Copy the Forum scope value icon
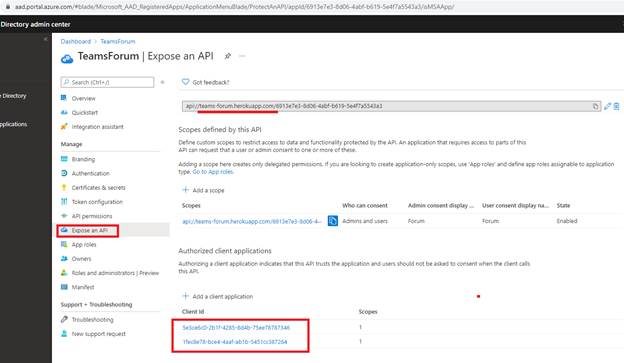The image size is (624, 363). click(333, 221)
